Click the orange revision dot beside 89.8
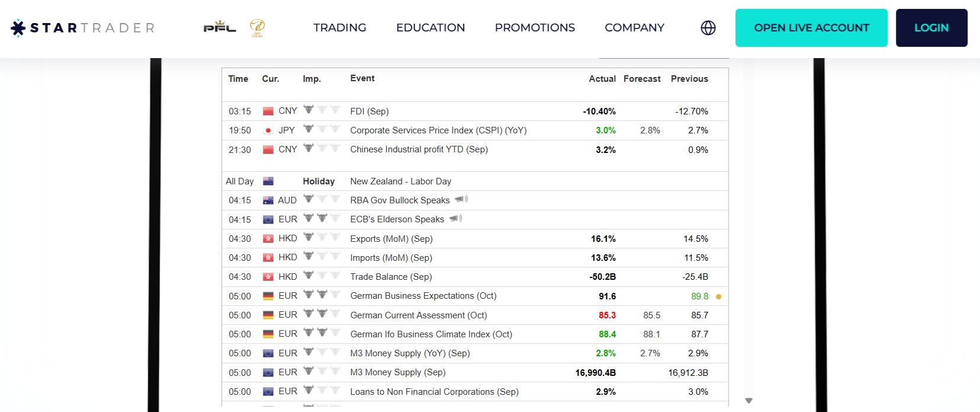This screenshot has width=980, height=412. coord(718,296)
